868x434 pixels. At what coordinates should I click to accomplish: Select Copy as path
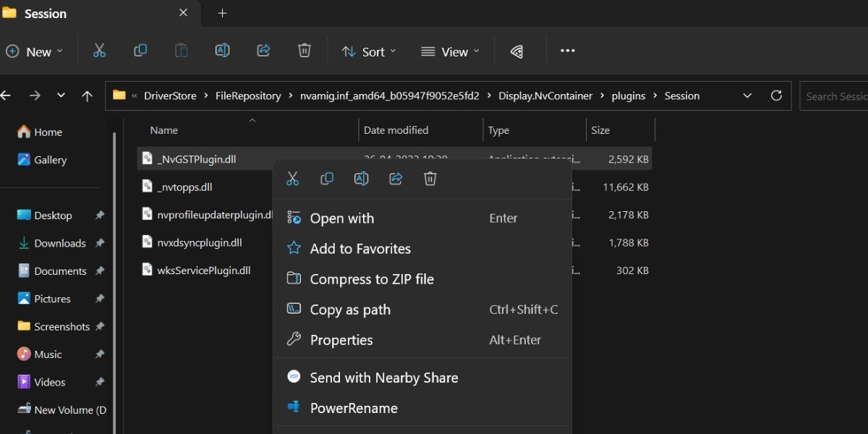pyautogui.click(x=422, y=310)
